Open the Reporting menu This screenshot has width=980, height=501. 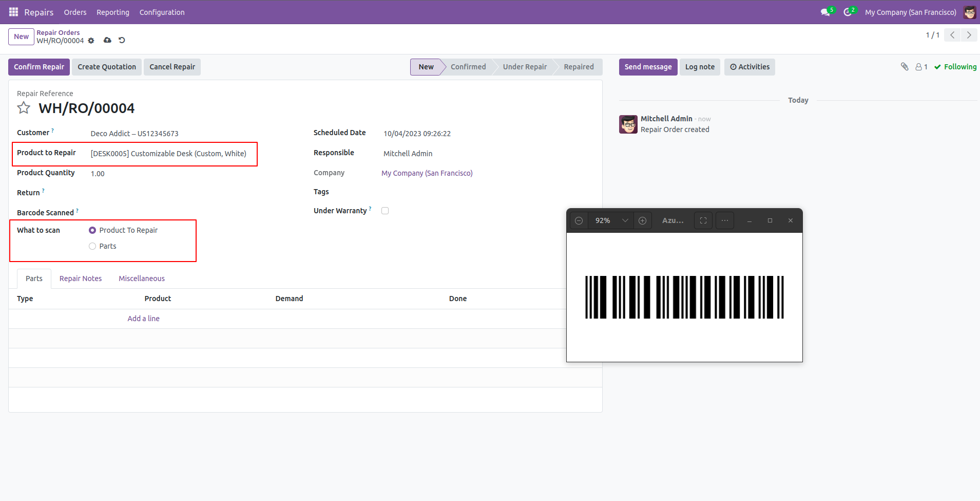[113, 12]
